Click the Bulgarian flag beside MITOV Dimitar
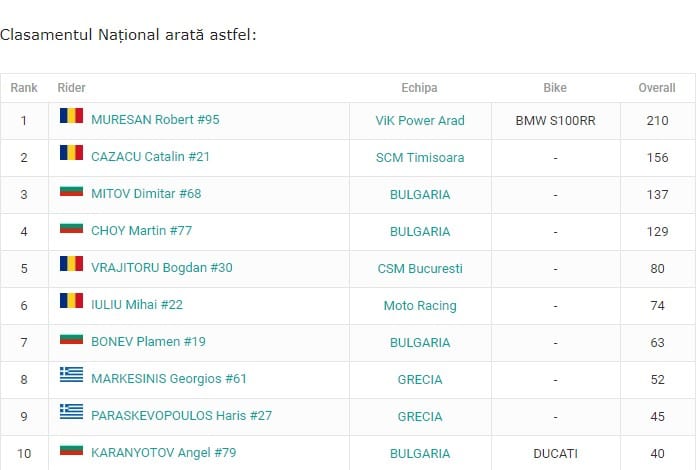This screenshot has height=470, width=697. tap(71, 191)
